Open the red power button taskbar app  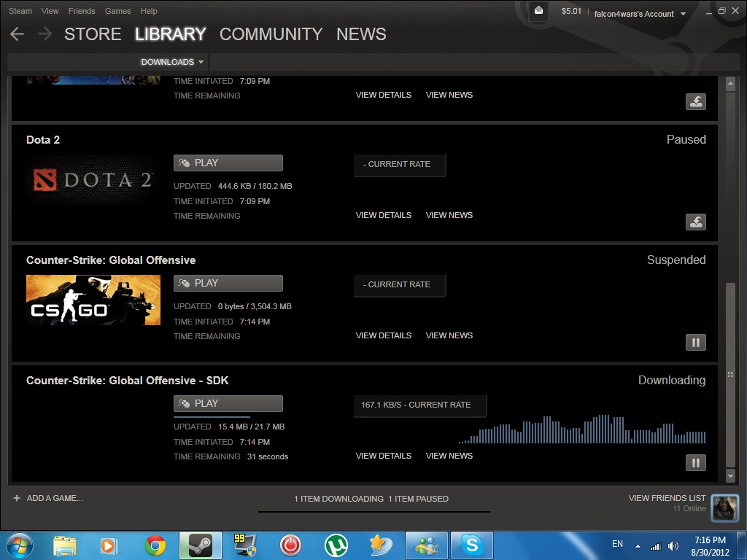pos(290,545)
